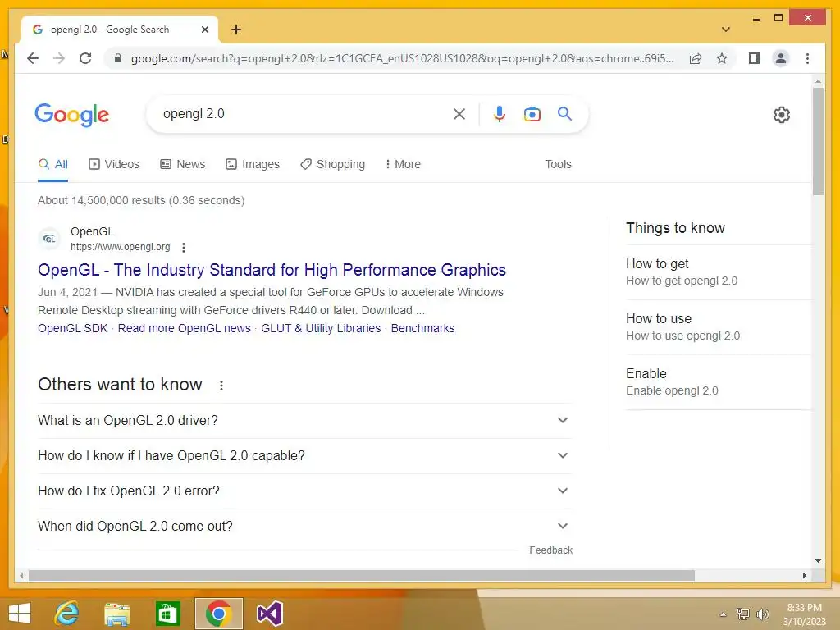Expand What is an OpenGL 2.0 driver
The width and height of the screenshot is (840, 630).
click(x=304, y=421)
